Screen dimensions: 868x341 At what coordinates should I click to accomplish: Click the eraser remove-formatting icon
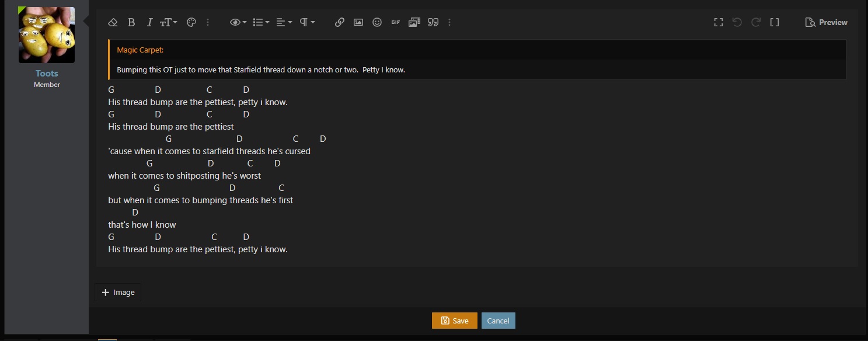(113, 22)
